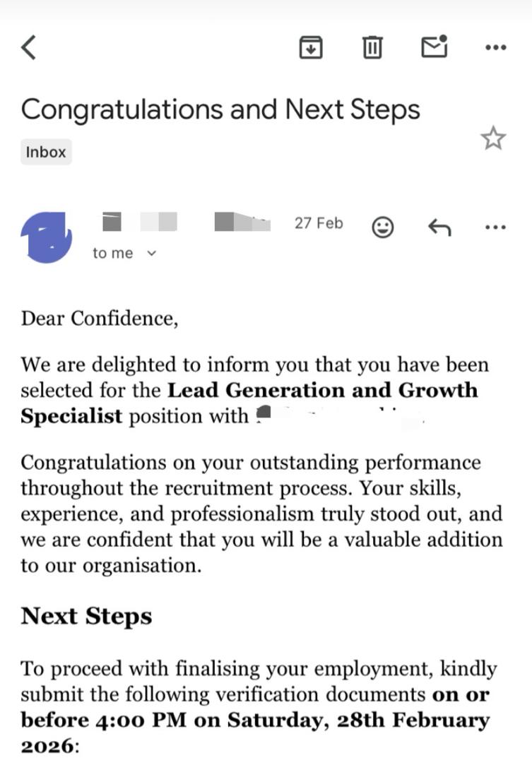Archive this email with the archive icon

311,47
